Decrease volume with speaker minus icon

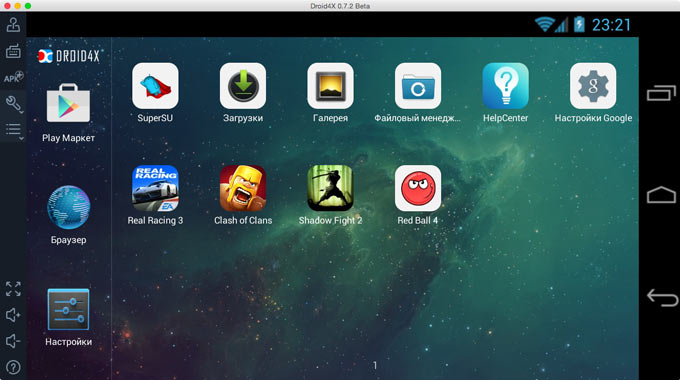(x=13, y=341)
